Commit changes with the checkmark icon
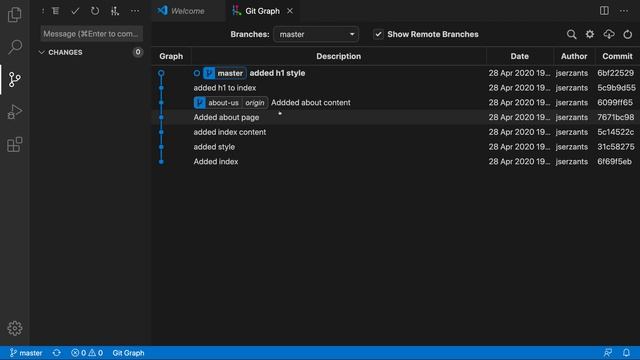The width and height of the screenshot is (640, 360). point(75,11)
